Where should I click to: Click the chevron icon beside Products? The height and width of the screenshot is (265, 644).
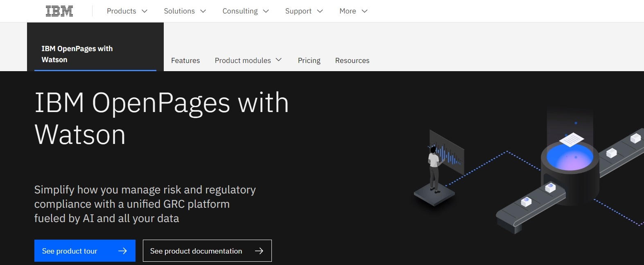145,11
